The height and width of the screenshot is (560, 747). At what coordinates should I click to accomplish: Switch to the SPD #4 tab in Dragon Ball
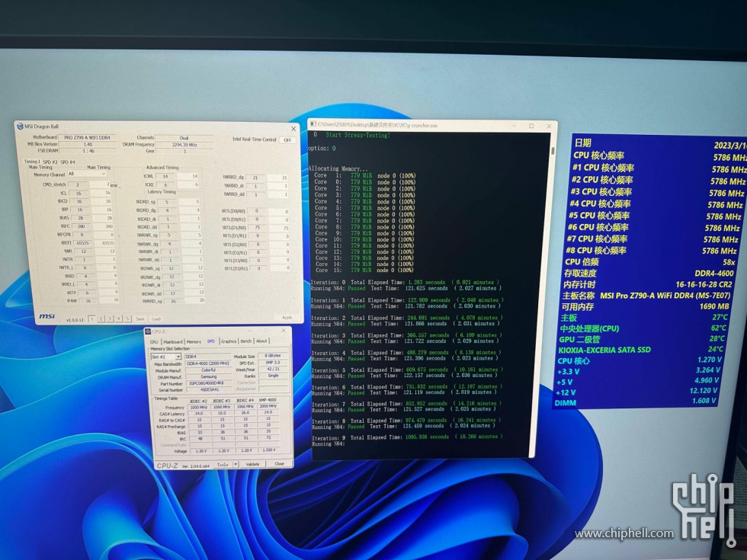click(68, 162)
